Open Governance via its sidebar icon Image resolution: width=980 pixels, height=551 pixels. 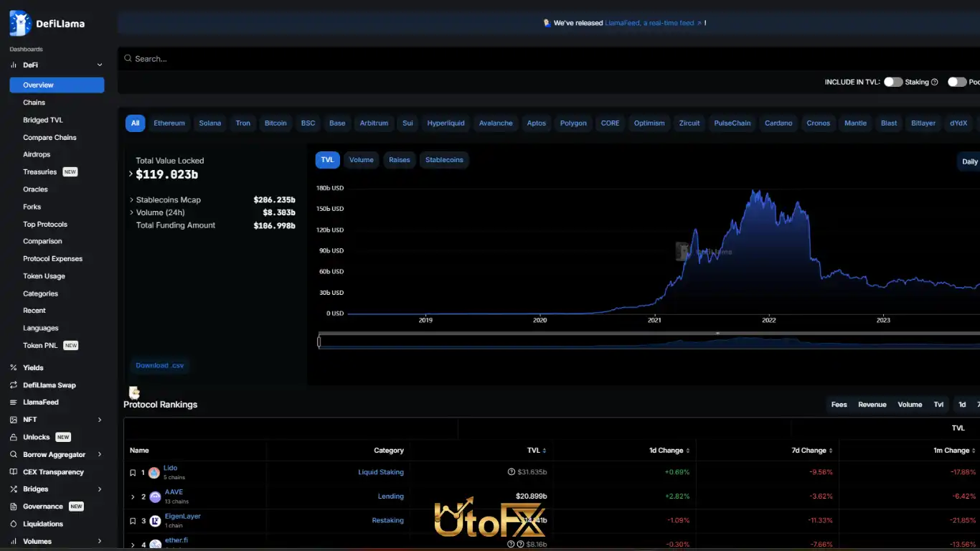tap(14, 507)
